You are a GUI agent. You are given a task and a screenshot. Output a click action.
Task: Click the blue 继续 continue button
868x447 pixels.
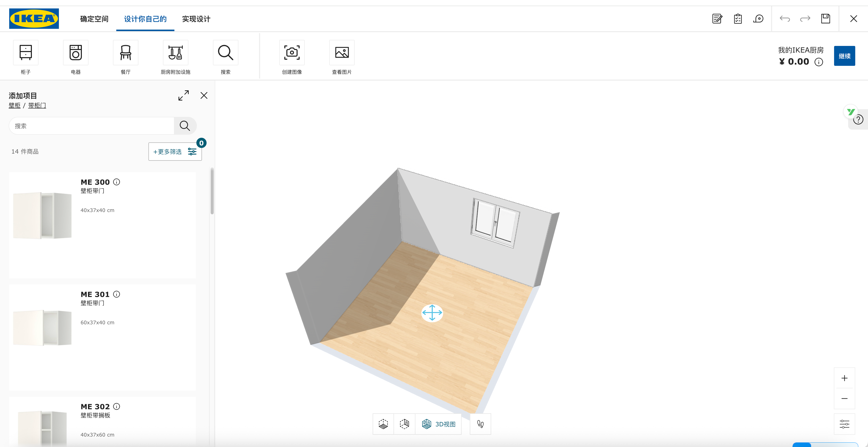(x=844, y=56)
